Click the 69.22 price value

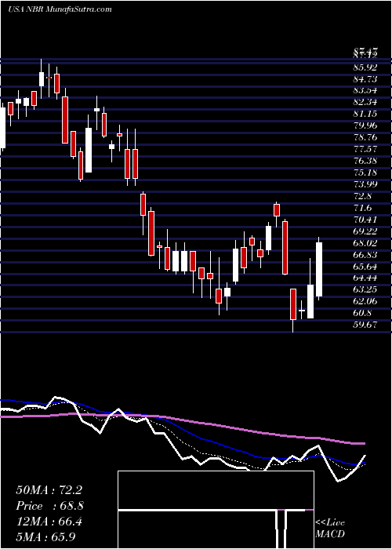click(x=365, y=231)
